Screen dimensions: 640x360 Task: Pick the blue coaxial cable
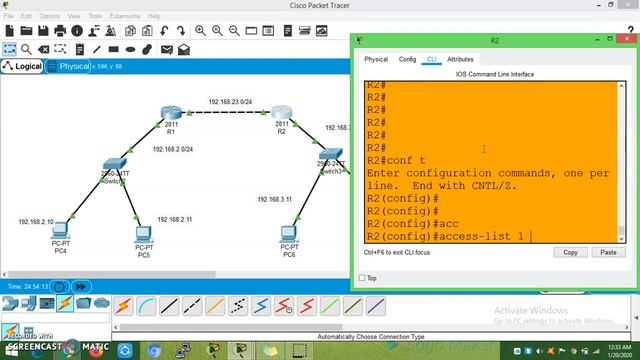tap(261, 306)
